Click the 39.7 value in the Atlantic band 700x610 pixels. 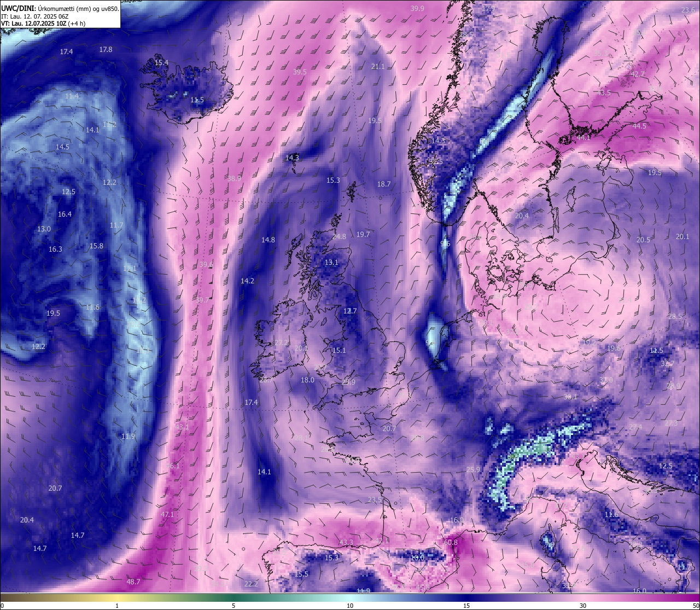[202, 300]
